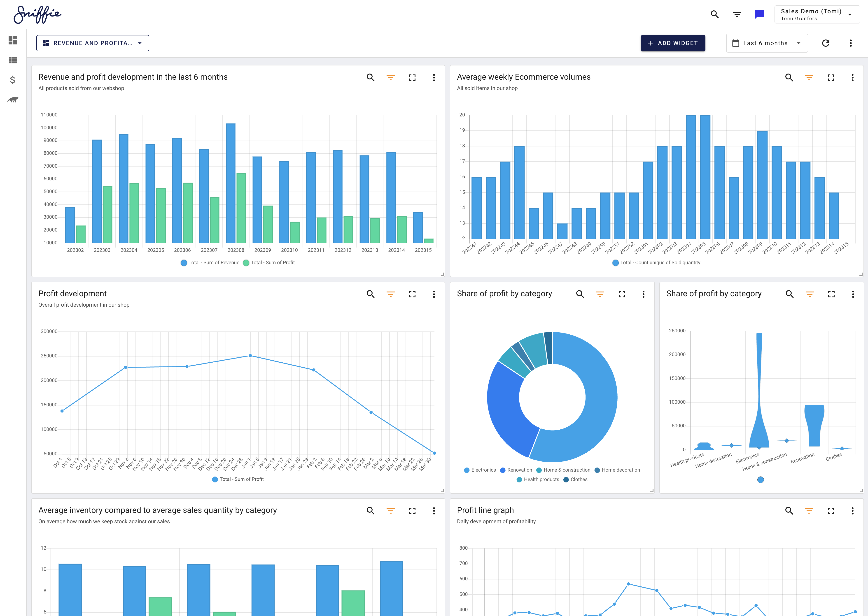Open the REVENUE AND PROFITA dashboard selector
Viewport: 868px width, 616px height.
click(93, 43)
